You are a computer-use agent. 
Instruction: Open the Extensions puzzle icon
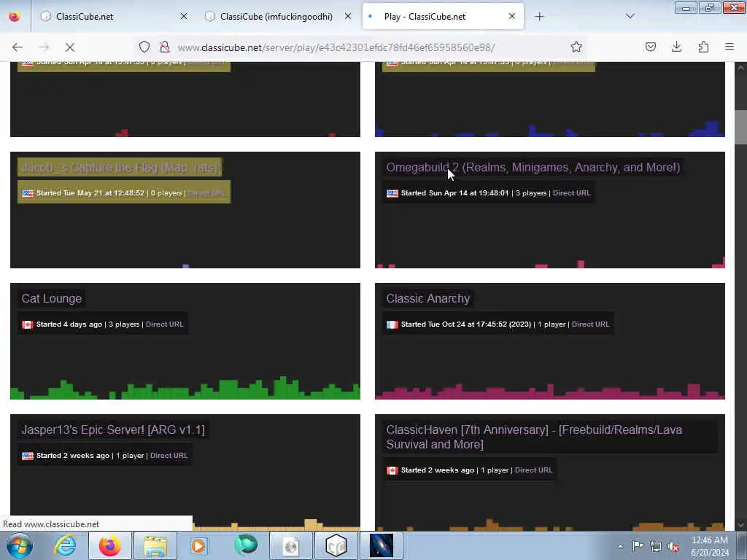pos(703,47)
